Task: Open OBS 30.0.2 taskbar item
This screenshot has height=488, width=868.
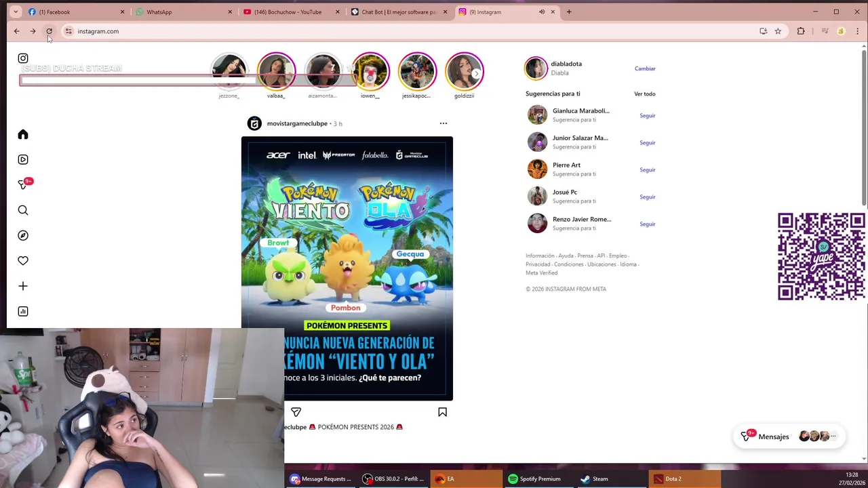Action: point(393,479)
